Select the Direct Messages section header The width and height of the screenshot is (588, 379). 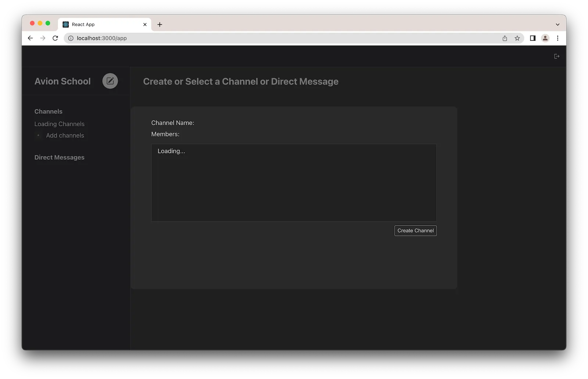click(x=59, y=157)
